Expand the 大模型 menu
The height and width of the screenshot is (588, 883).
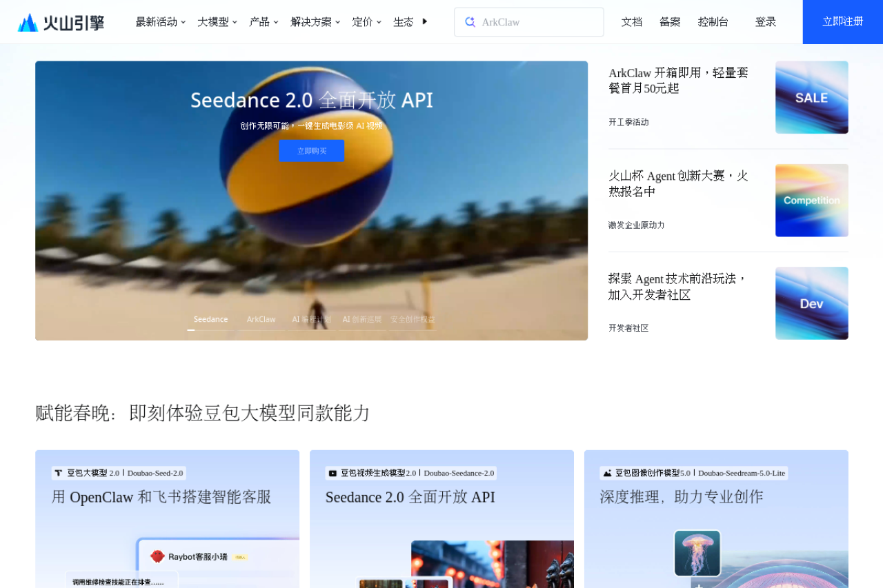coord(217,22)
